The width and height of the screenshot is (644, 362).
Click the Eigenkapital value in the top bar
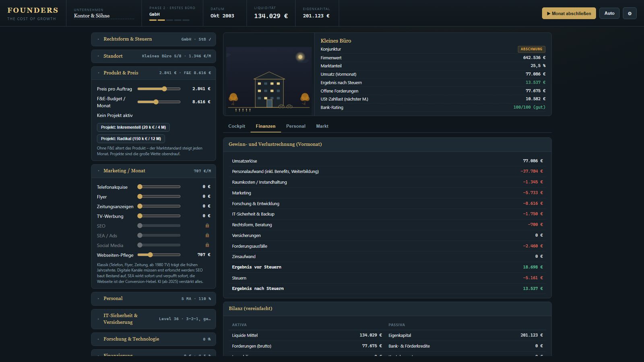pos(316,16)
